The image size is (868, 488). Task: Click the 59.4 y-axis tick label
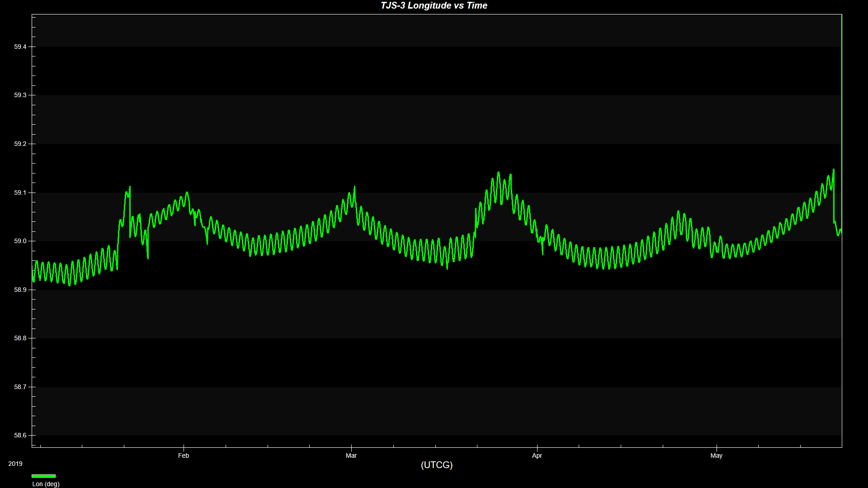pos(20,47)
